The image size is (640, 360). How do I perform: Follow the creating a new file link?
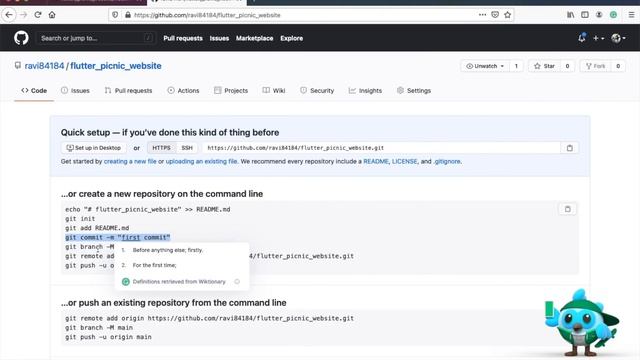coord(130,161)
